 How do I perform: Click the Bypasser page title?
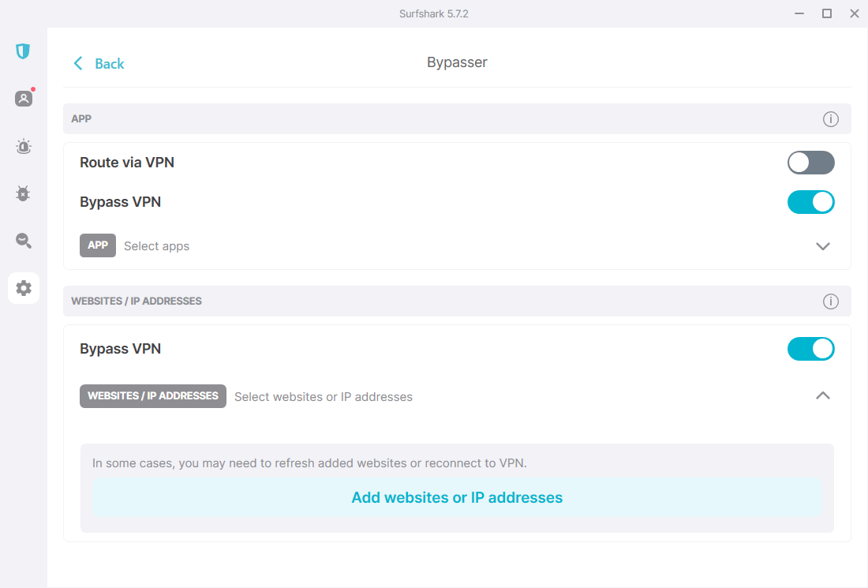(x=457, y=62)
